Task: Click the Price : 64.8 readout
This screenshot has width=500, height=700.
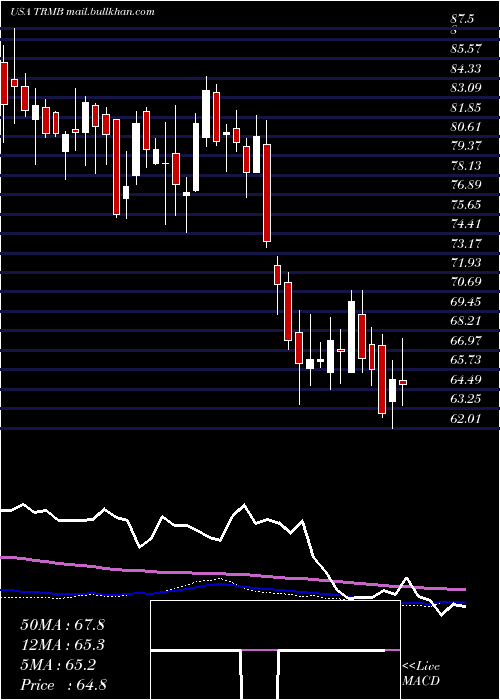Action: tap(63, 685)
